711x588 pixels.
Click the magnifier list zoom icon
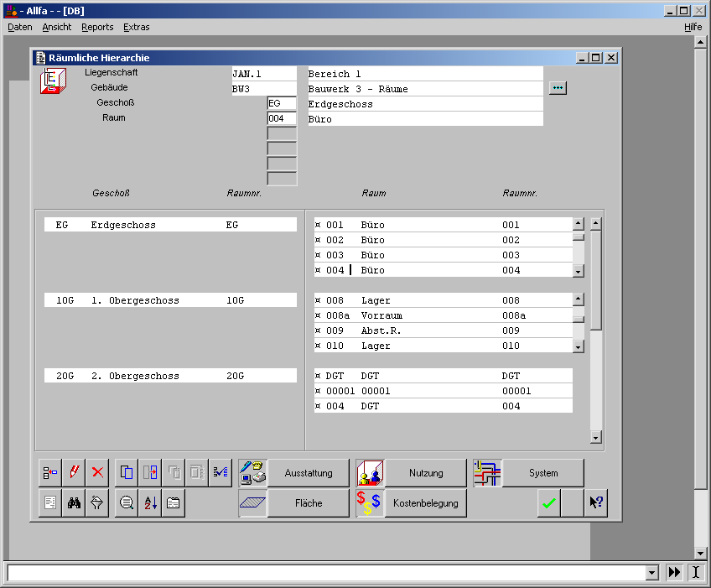point(127,502)
